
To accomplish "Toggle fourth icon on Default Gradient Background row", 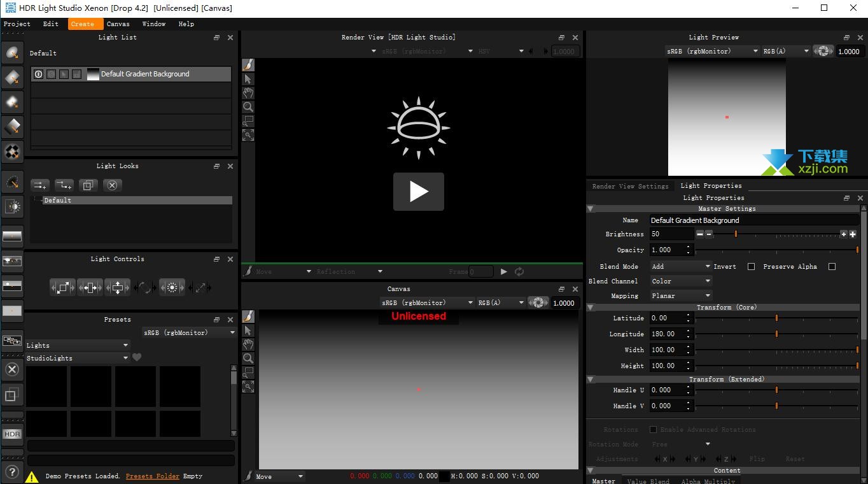I will tap(76, 74).
